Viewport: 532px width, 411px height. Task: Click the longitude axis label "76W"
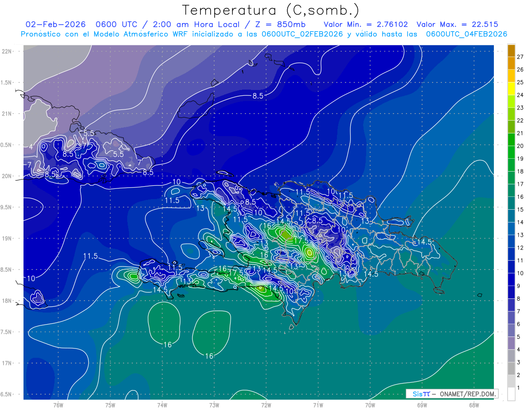pyautogui.click(x=58, y=404)
